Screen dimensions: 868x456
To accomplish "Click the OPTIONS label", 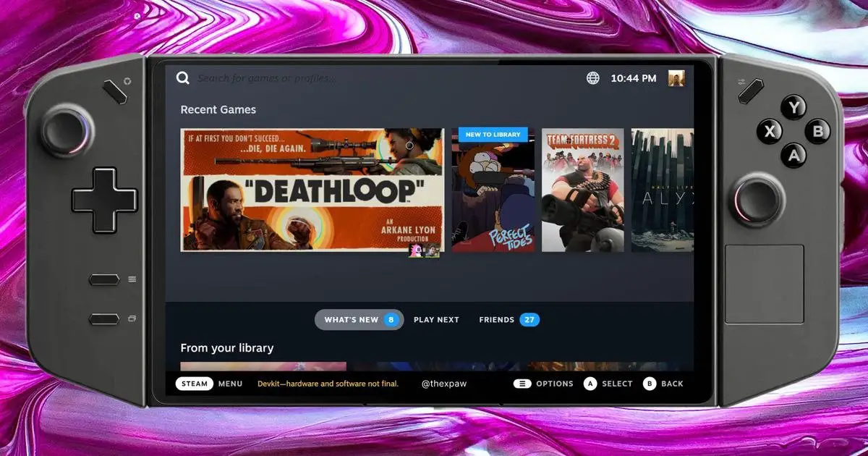I will pyautogui.click(x=555, y=384).
